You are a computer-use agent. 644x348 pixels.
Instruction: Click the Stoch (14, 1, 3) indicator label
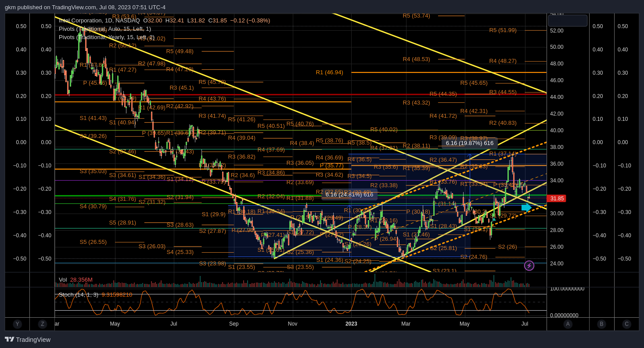tap(95, 294)
